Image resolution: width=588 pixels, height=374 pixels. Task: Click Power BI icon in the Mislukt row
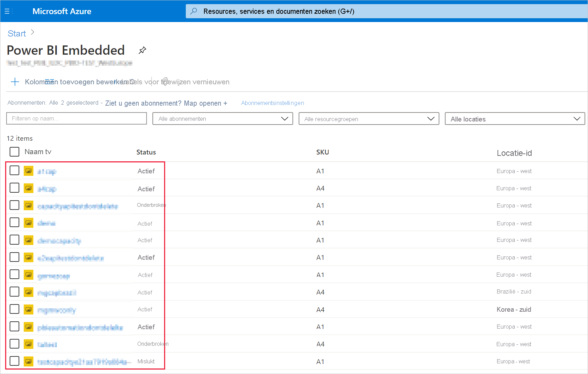29,361
